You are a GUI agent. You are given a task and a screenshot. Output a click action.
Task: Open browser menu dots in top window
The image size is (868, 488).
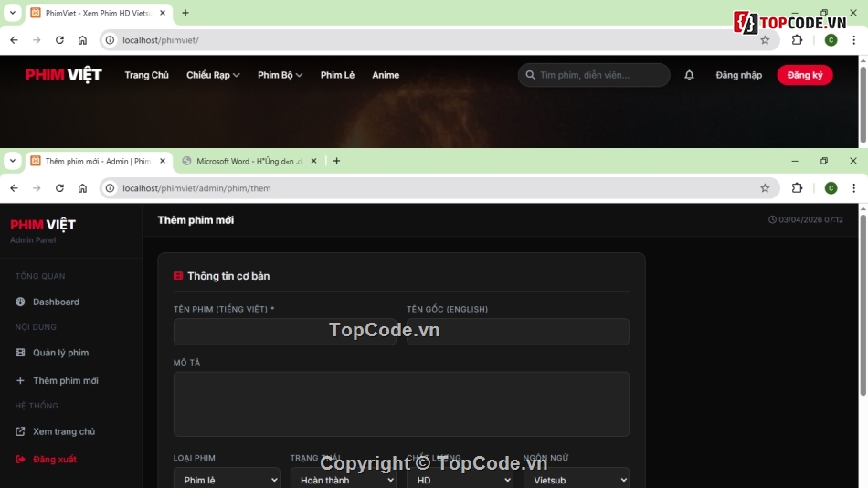pyautogui.click(x=854, y=40)
